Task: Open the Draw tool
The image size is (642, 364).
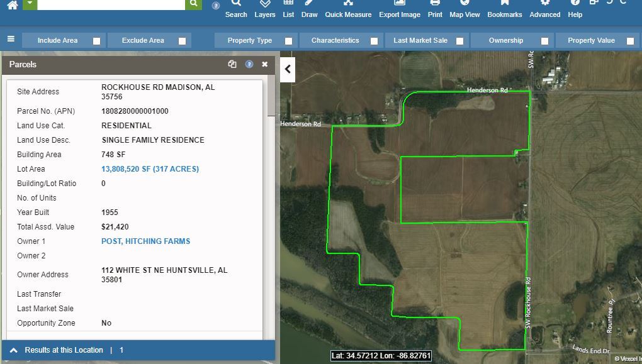Action: pyautogui.click(x=309, y=9)
